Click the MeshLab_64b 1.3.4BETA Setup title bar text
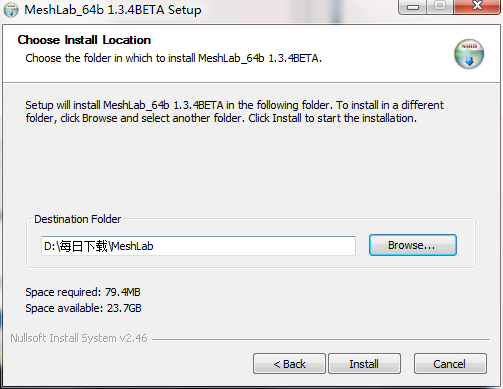Screen dimensions: 503x389 coord(113,10)
